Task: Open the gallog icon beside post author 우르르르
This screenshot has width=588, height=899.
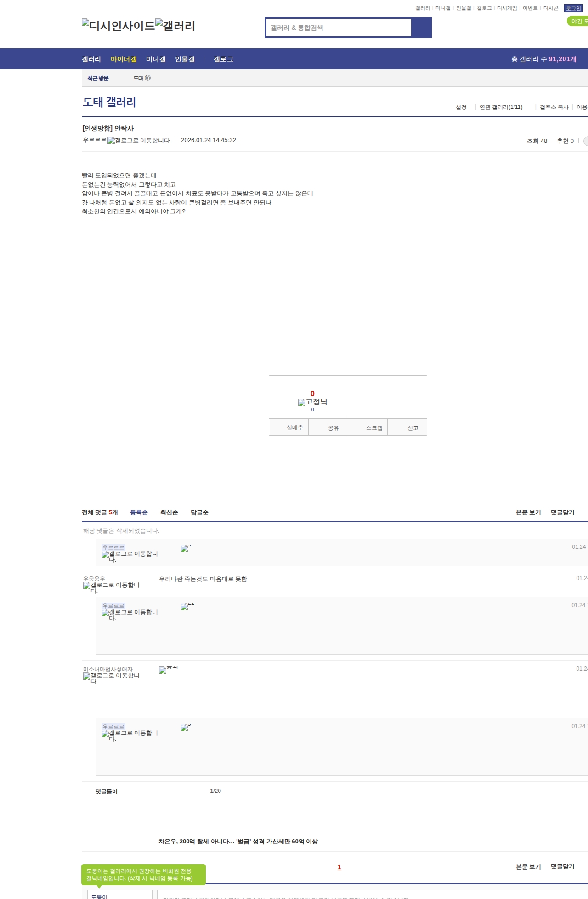Action: (x=139, y=141)
